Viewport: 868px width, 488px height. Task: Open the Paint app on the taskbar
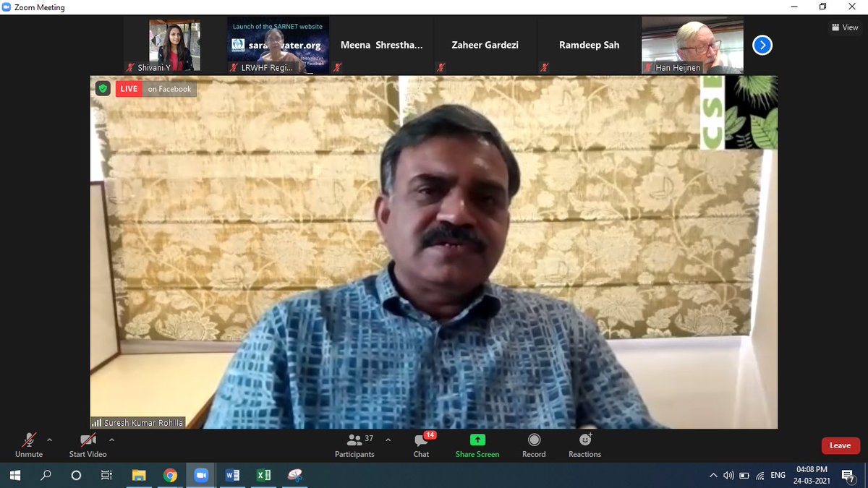[294, 475]
